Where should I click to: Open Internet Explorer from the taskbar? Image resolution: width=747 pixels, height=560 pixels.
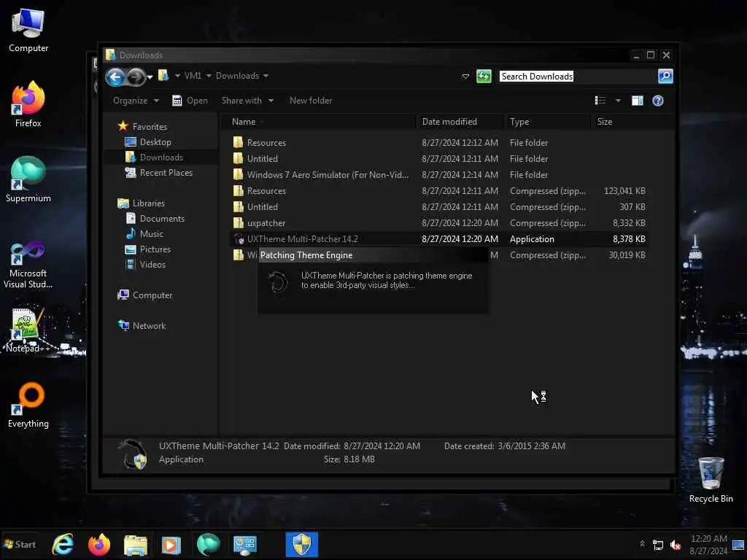pos(63,544)
